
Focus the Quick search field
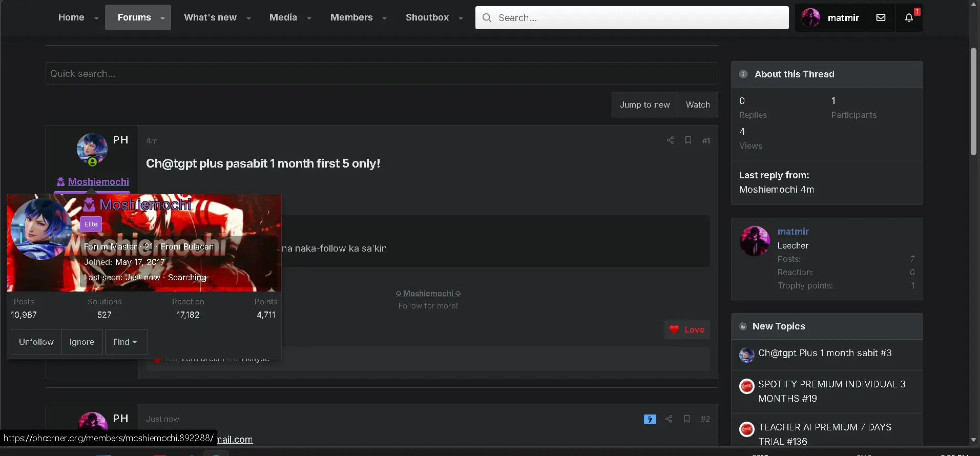382,74
